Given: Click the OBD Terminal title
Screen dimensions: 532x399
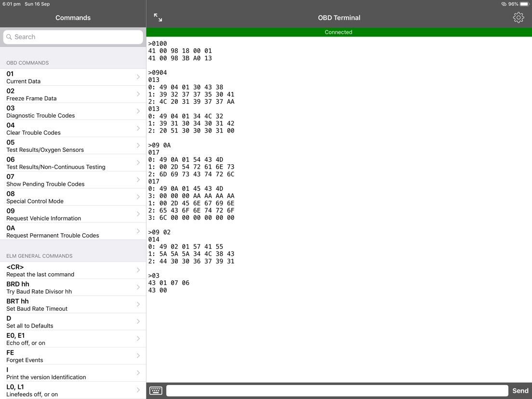Looking at the screenshot, I should point(339,18).
